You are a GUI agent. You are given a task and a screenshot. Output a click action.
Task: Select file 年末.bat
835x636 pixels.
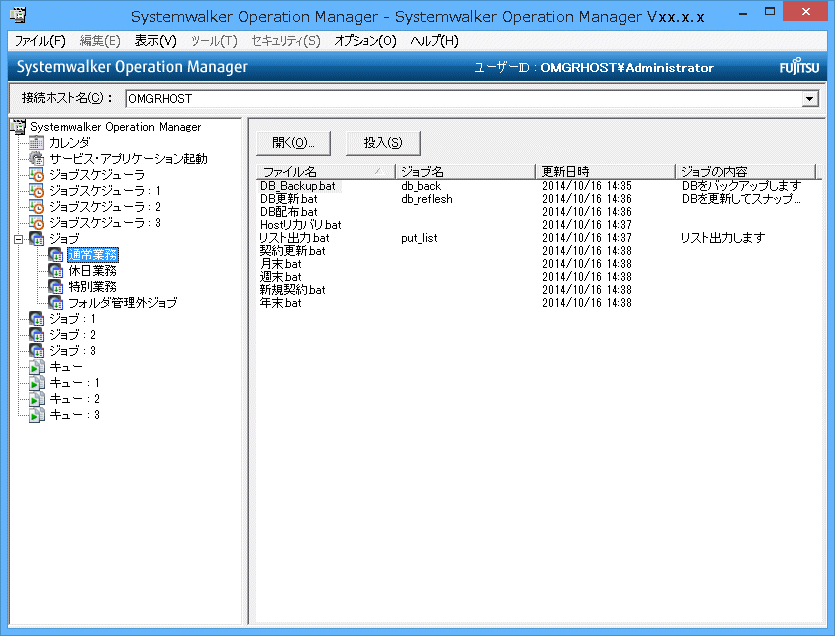(281, 303)
